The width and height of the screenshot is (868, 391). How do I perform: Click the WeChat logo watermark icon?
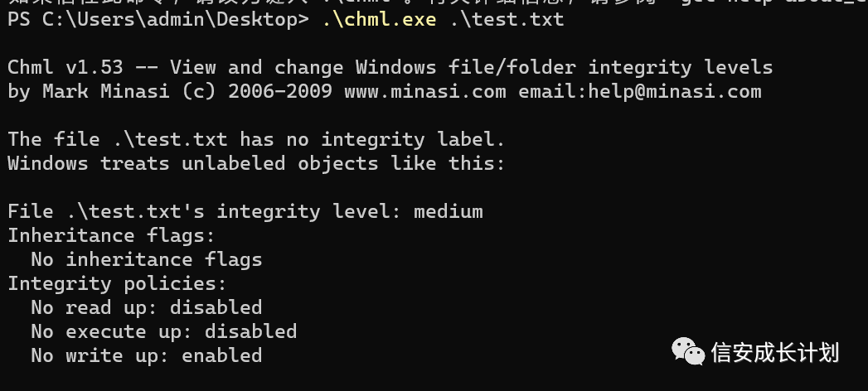[x=688, y=352]
